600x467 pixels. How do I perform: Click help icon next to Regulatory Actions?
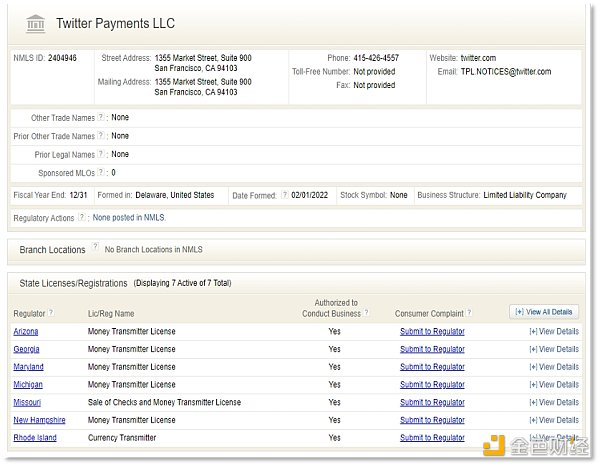point(82,217)
